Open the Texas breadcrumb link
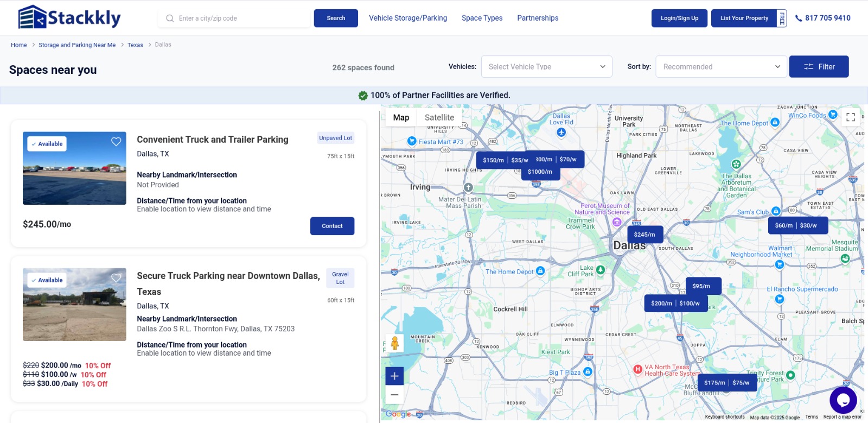Screen dimensions: 868x423 click(x=135, y=45)
